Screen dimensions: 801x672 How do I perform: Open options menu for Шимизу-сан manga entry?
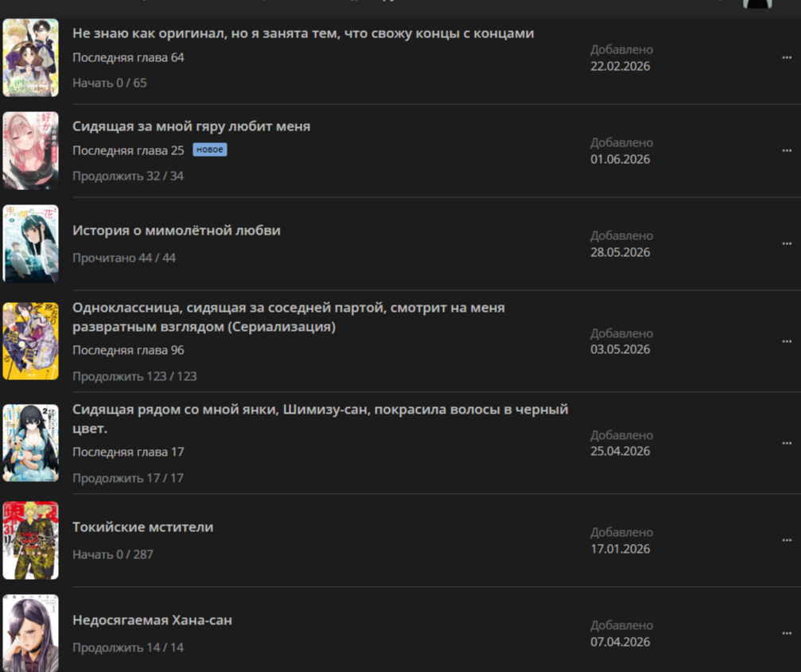coord(787,443)
